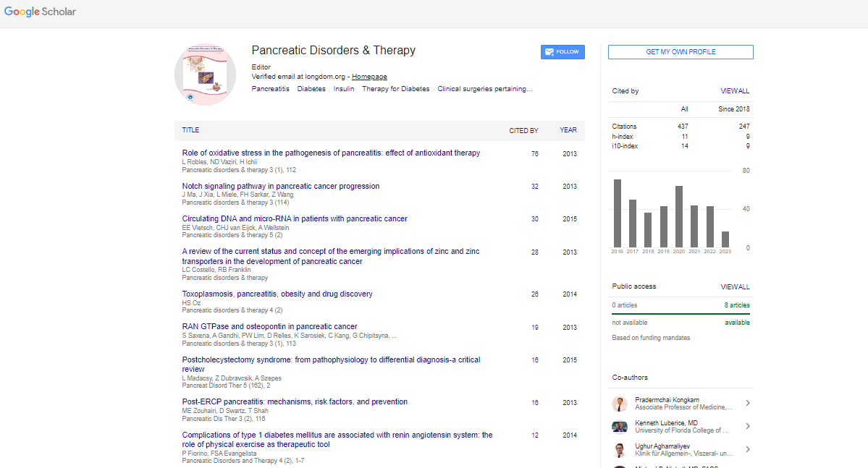Open Pradermchai Kongkam's avatar photo
This screenshot has width=868, height=468.
pyautogui.click(x=620, y=404)
